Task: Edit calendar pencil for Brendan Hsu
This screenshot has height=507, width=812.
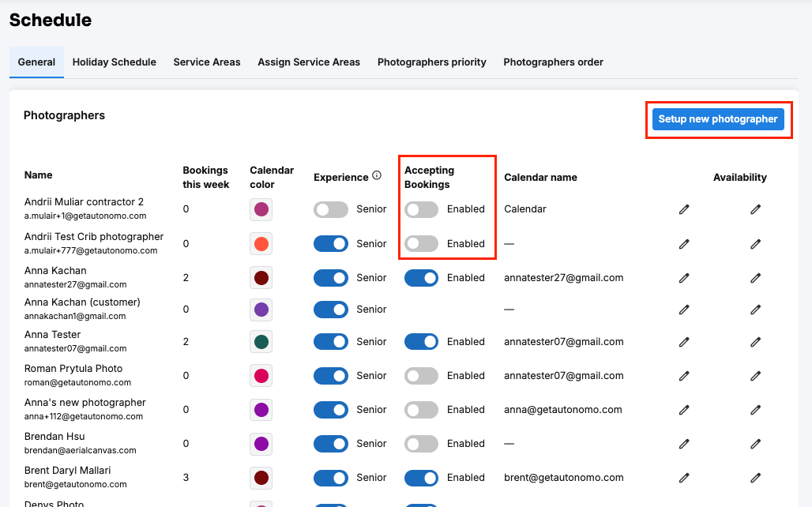Action: pos(684,444)
